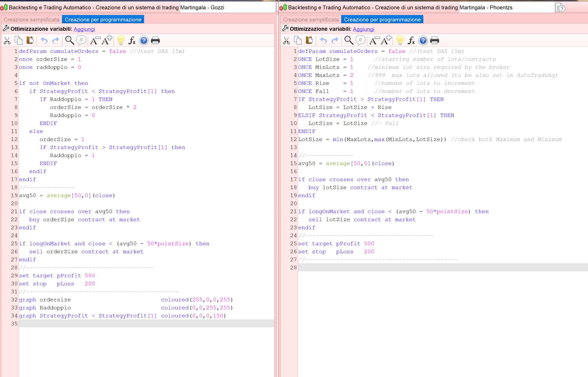Open help document icon at top right
This screenshot has height=377, width=588.
[560, 7]
